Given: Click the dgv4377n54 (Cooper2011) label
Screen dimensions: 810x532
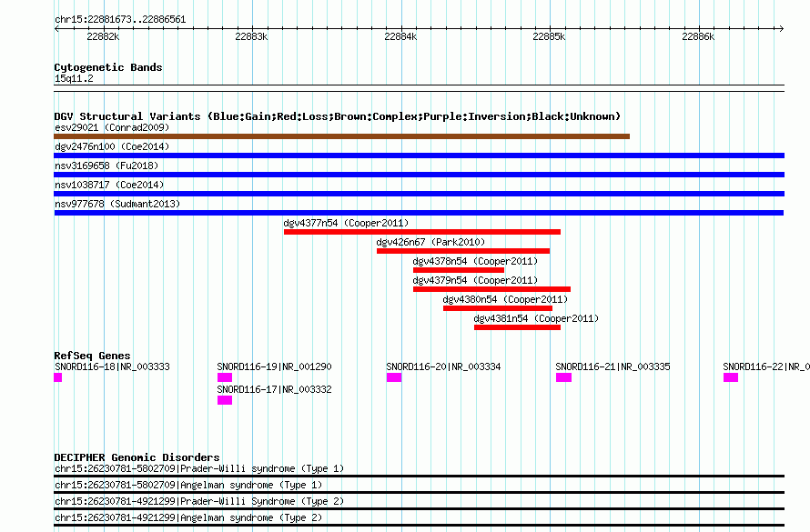Looking at the screenshot, I should (346, 223).
